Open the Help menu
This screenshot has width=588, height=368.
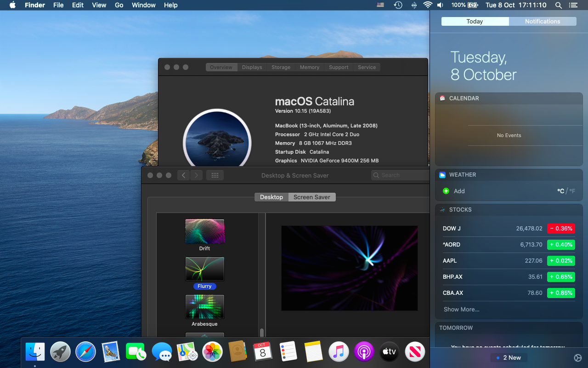[170, 5]
